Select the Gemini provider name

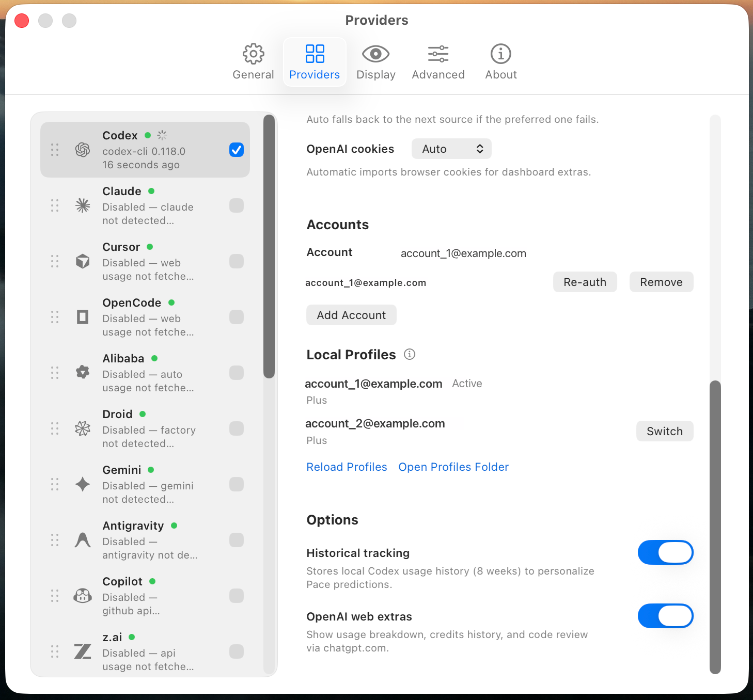(x=122, y=470)
